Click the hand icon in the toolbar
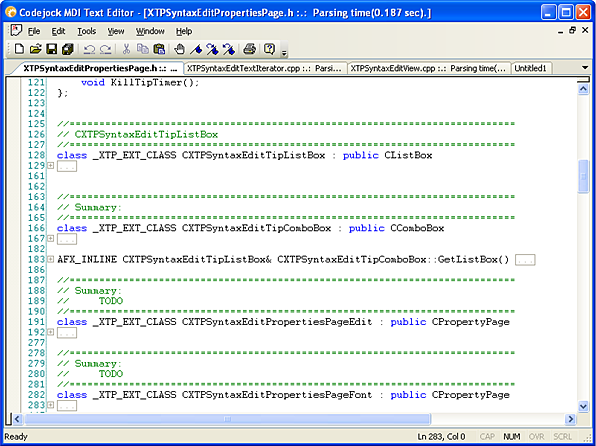Viewport: 596px width, 446px height. [x=179, y=49]
